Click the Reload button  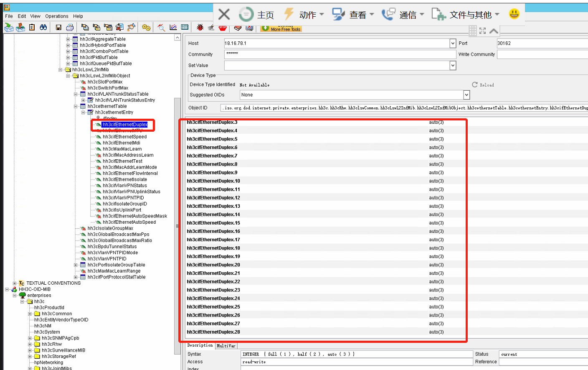pyautogui.click(x=483, y=85)
